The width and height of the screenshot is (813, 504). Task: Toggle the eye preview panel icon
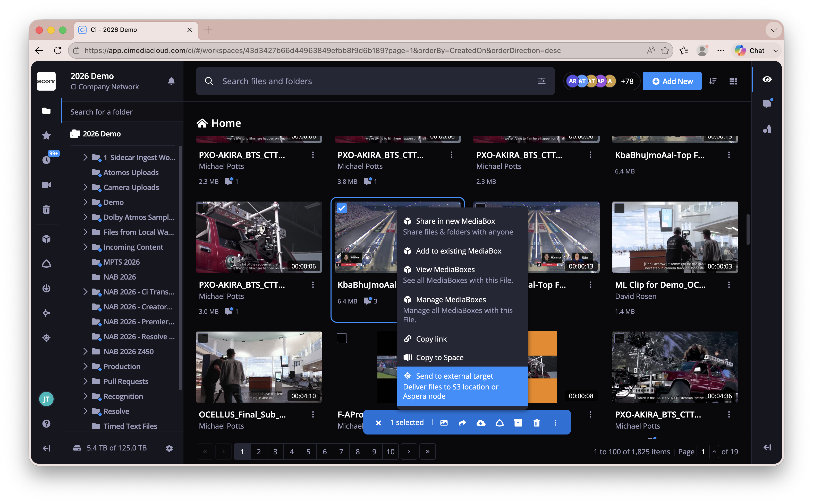(x=767, y=79)
